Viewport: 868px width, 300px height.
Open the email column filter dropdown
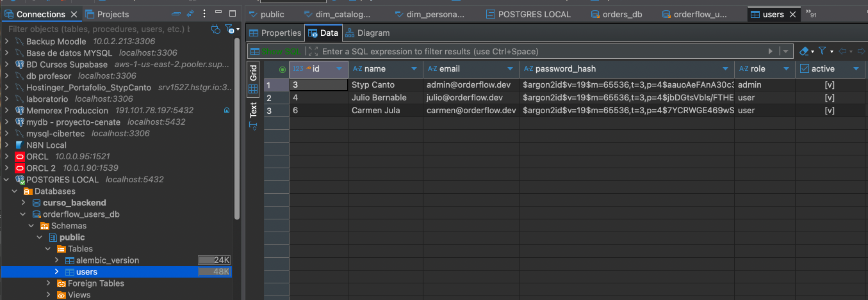coord(511,69)
